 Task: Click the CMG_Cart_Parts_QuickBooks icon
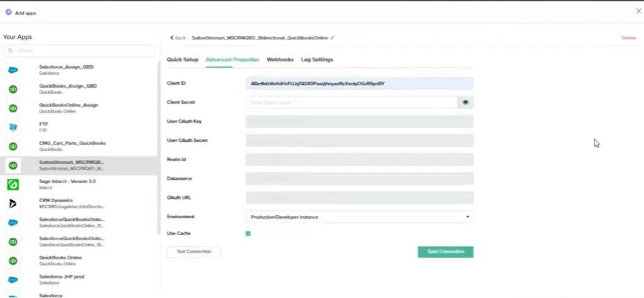point(13,146)
